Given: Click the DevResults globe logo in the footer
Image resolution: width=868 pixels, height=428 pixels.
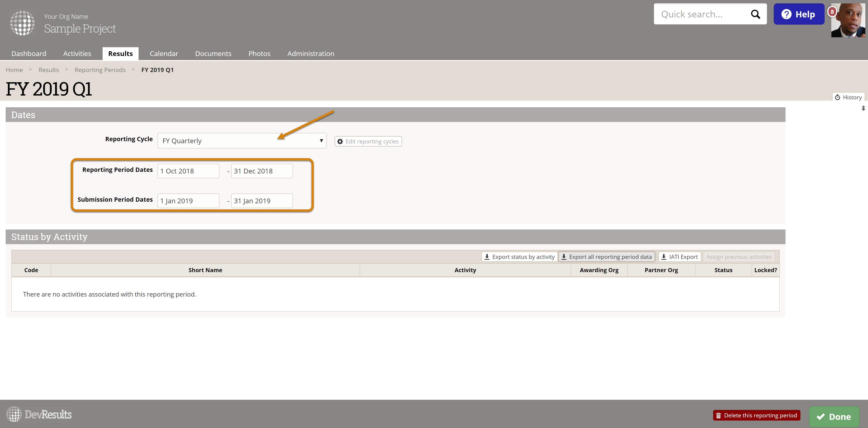Looking at the screenshot, I should point(14,414).
